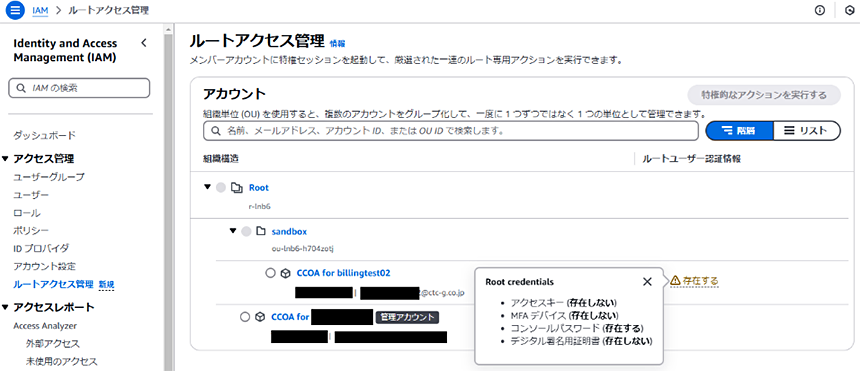Collapse the IAM sidebar with chevron
The width and height of the screenshot is (860, 371).
pos(144,43)
